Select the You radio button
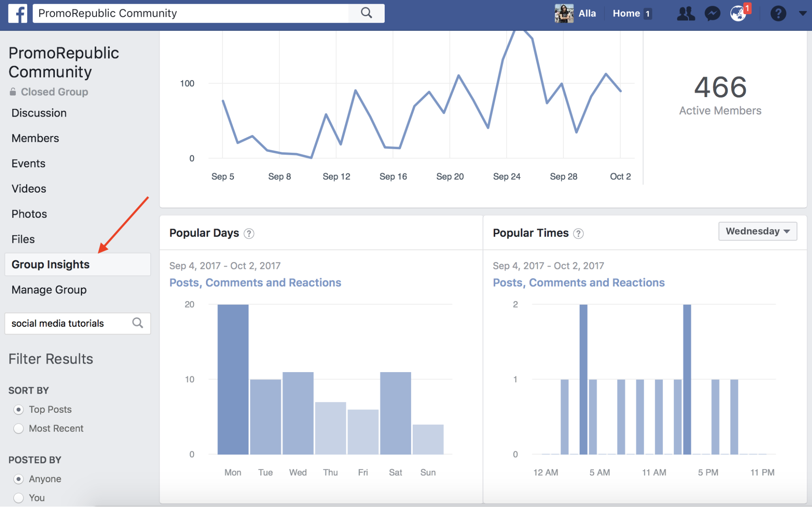812x507 pixels. pyautogui.click(x=18, y=498)
